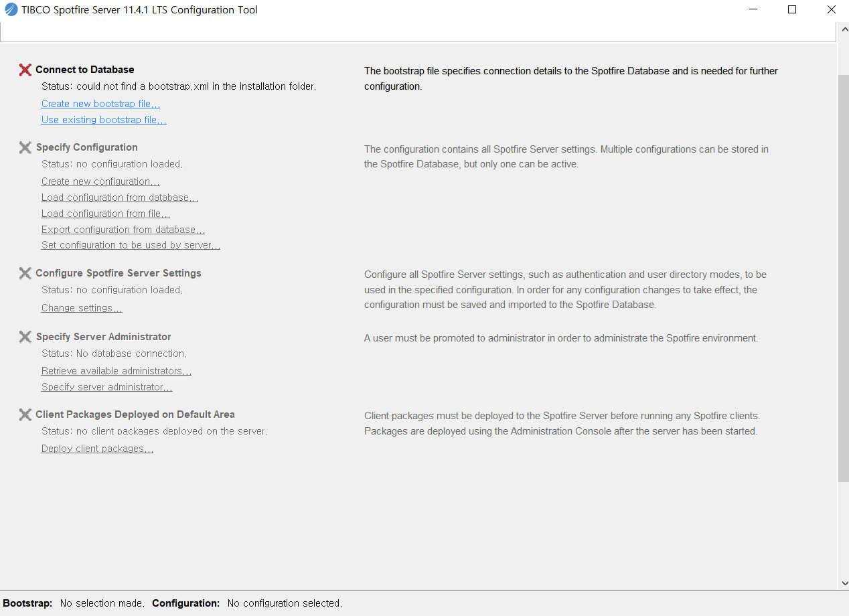849x616 pixels.
Task: Click the Configuration label in status bar
Action: click(x=185, y=603)
